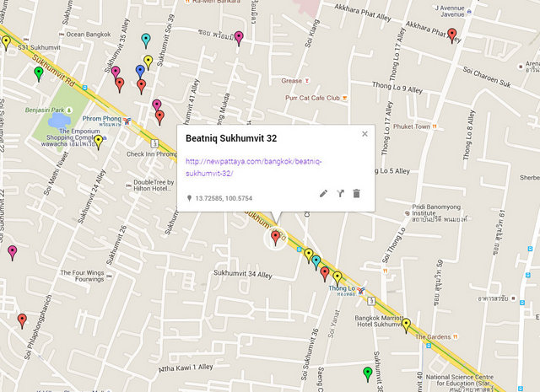Click green pin near Soi Sukhumvit 36 bottom

click(368, 374)
